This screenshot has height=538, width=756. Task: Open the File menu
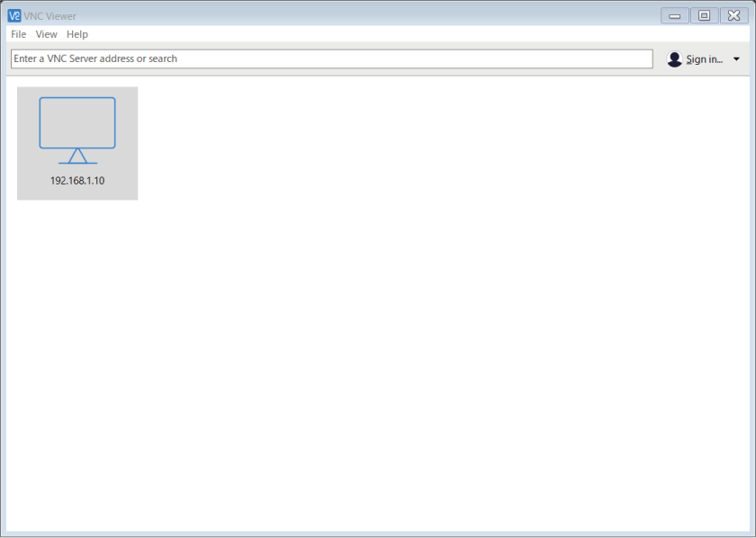pyautogui.click(x=18, y=34)
